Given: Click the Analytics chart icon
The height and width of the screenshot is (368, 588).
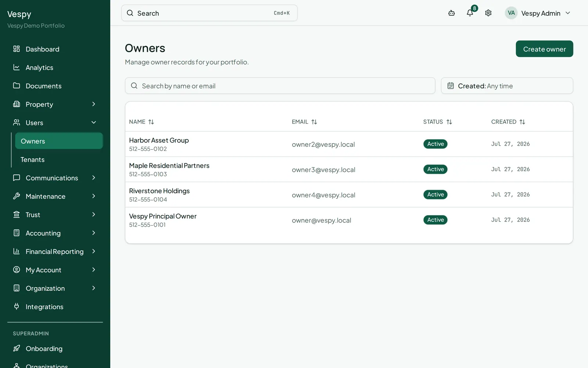Looking at the screenshot, I should 17,67.
